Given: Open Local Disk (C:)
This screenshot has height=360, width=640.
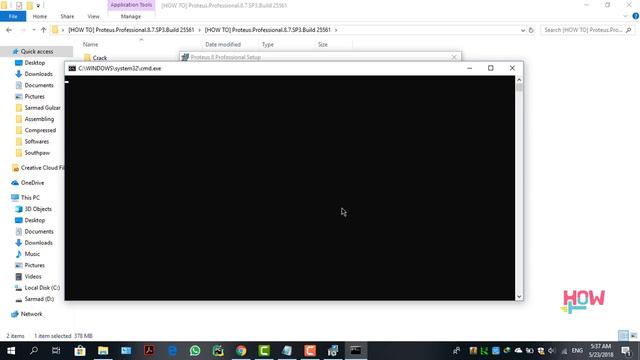Looking at the screenshot, I should point(42,288).
